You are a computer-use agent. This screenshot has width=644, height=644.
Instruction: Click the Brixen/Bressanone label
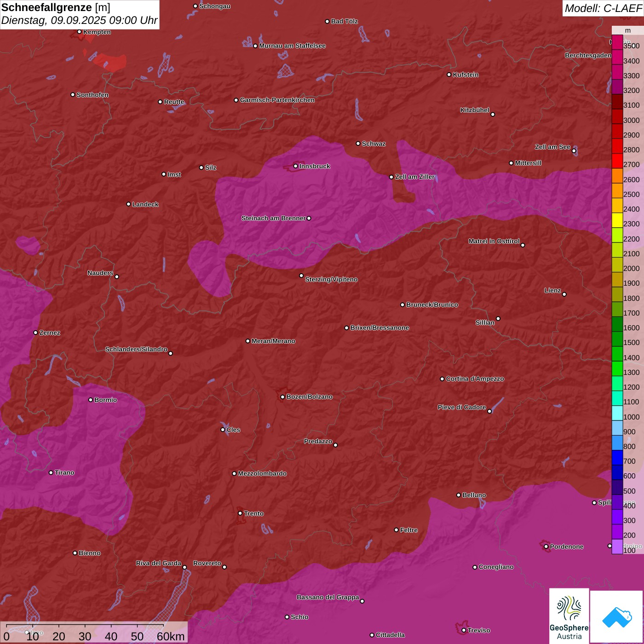[379, 328]
